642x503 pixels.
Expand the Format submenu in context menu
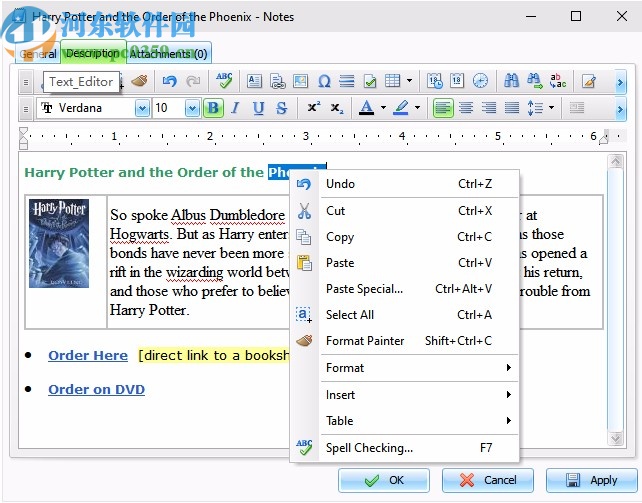coord(419,368)
